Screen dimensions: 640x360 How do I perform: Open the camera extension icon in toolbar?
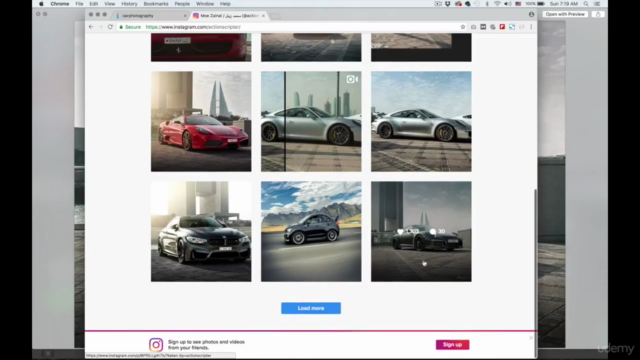pyautogui.click(x=473, y=27)
